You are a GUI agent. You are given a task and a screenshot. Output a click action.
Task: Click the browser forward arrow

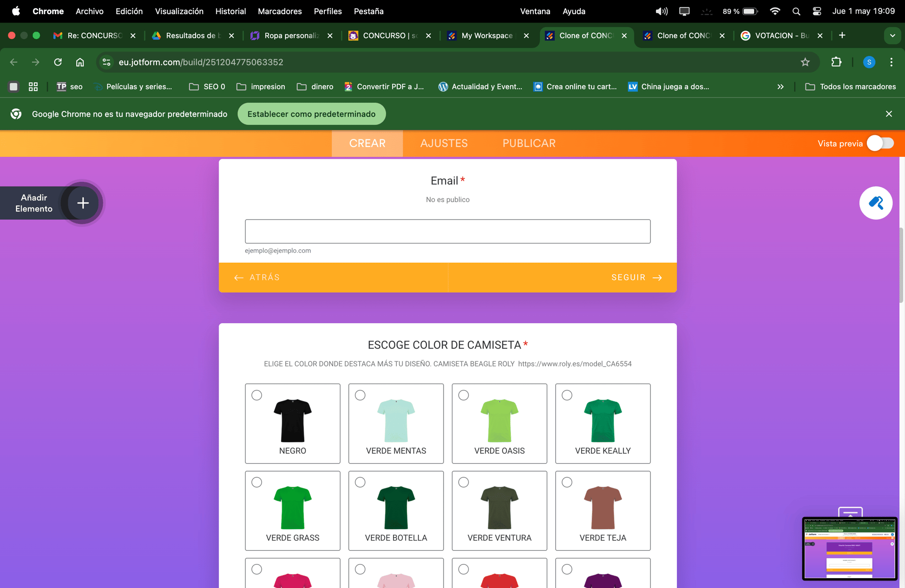(35, 62)
